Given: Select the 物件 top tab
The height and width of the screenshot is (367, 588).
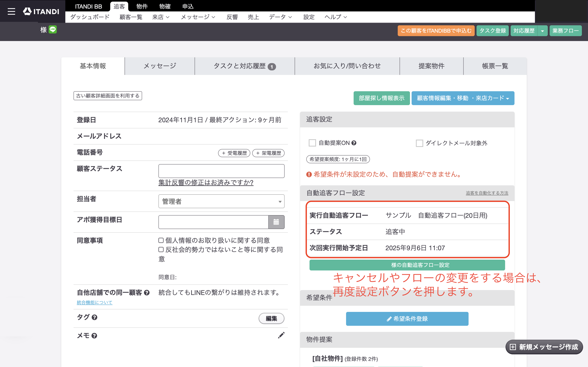Looking at the screenshot, I should point(142,6).
